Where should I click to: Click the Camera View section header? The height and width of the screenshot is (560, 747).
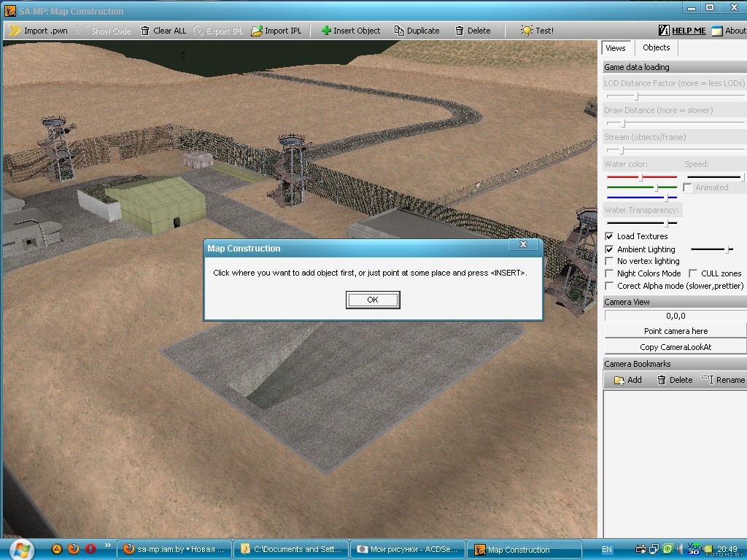[x=674, y=302]
